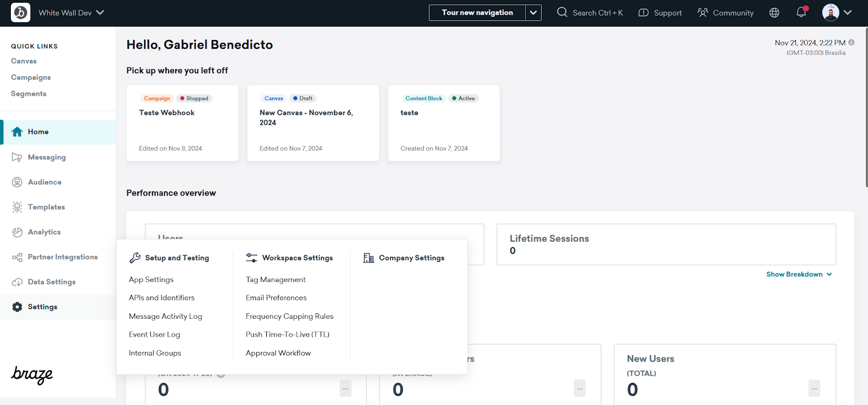This screenshot has width=868, height=405.
Task: Select APIs and Identifiers
Action: 162,298
